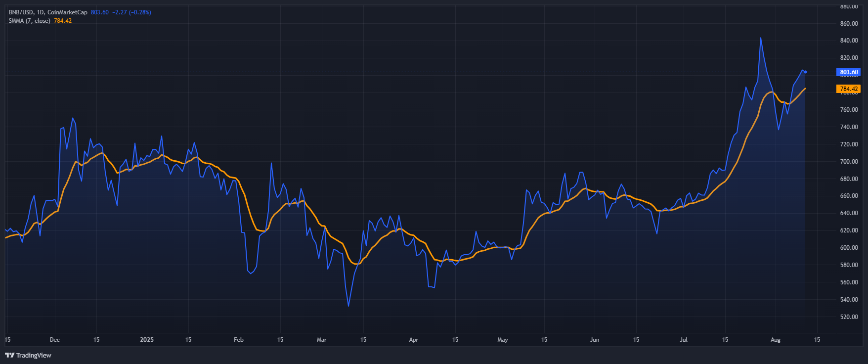Click the Mar label on time axis
This screenshot has width=868, height=364.
pos(322,340)
